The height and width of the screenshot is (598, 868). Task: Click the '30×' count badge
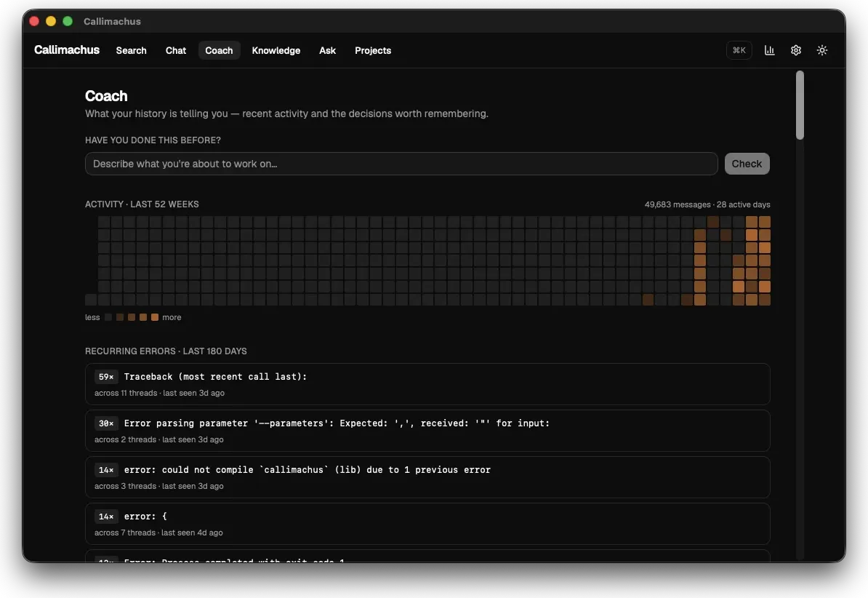(105, 423)
